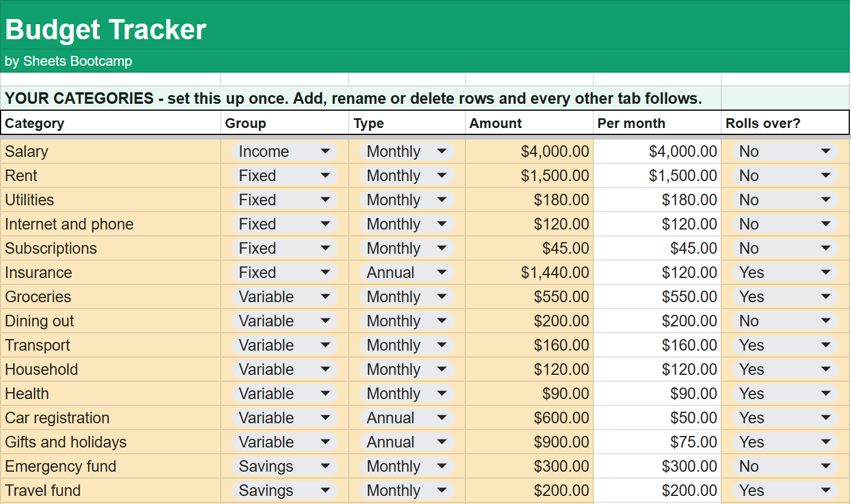This screenshot has height=504, width=851.
Task: Select the Groceries category cell
Action: tap(111, 296)
